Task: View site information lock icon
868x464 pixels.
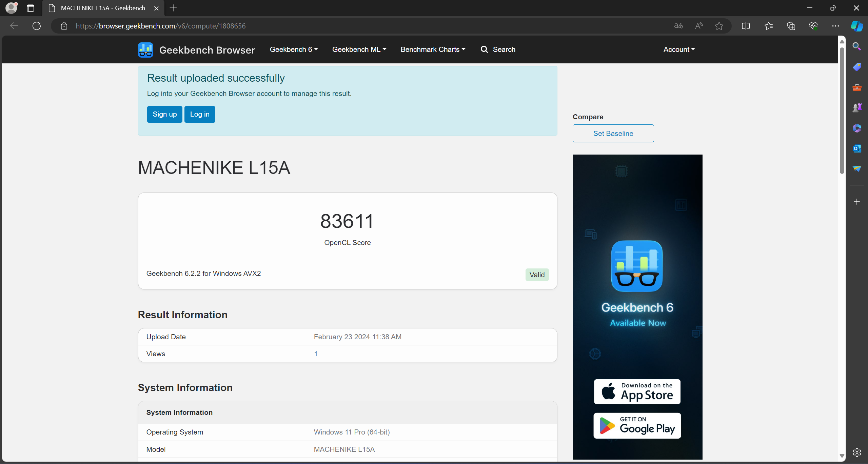Action: coord(64,26)
